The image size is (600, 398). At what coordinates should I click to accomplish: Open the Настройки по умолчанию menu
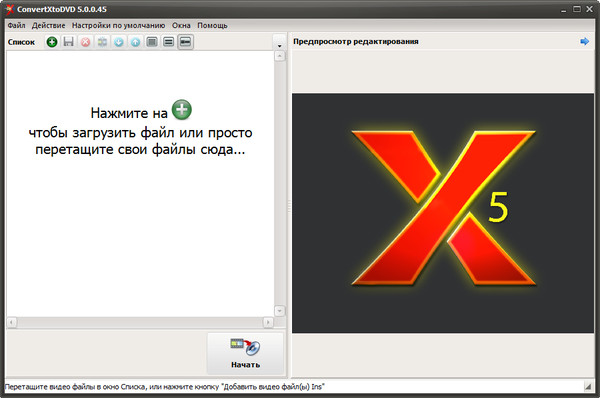click(118, 25)
